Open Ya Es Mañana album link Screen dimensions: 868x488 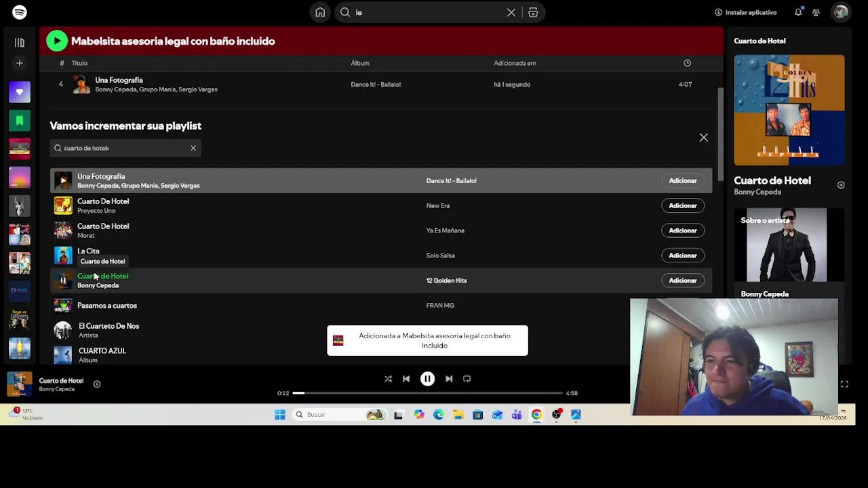[x=445, y=230]
